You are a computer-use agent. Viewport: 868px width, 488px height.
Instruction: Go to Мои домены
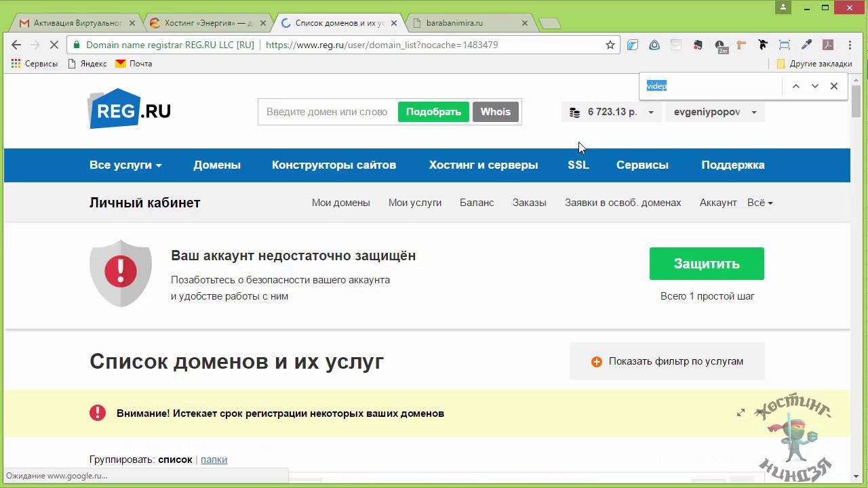341,203
